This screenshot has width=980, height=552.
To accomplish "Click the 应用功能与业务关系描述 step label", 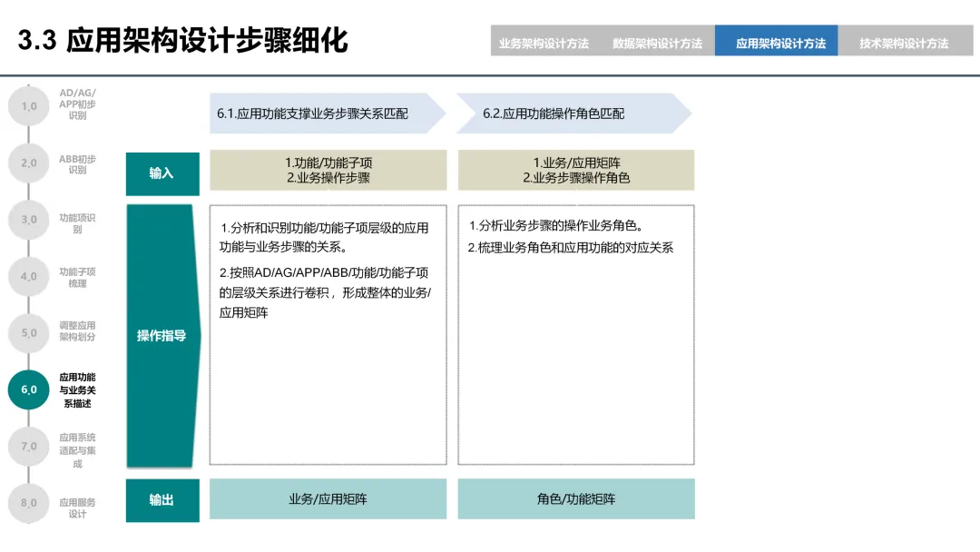I will click(77, 390).
